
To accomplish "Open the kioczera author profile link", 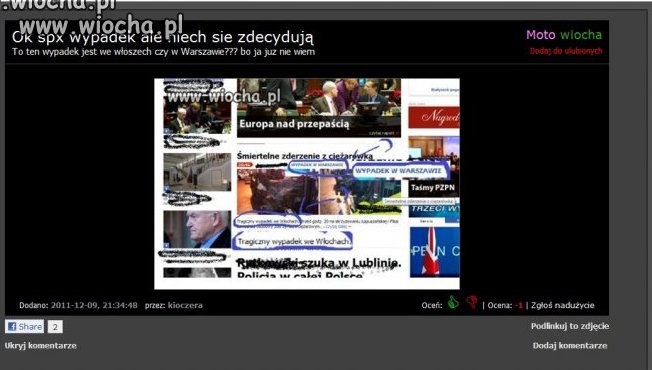I will 185,305.
